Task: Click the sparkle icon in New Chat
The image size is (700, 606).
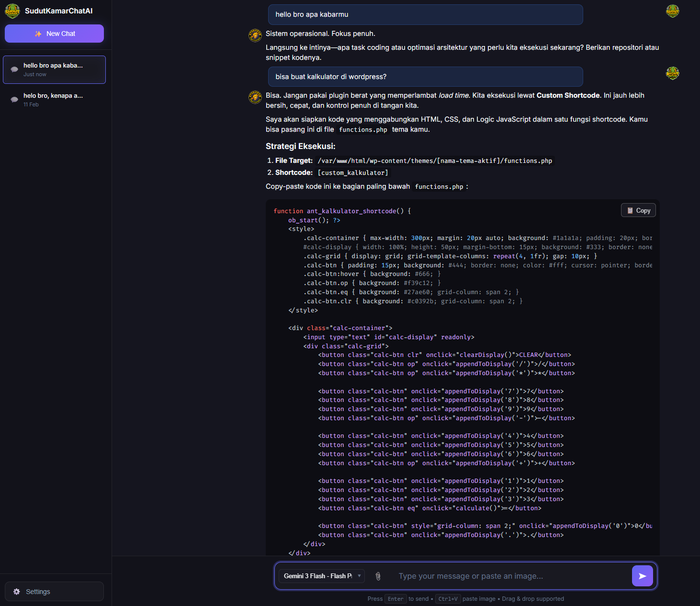Action: 38,34
